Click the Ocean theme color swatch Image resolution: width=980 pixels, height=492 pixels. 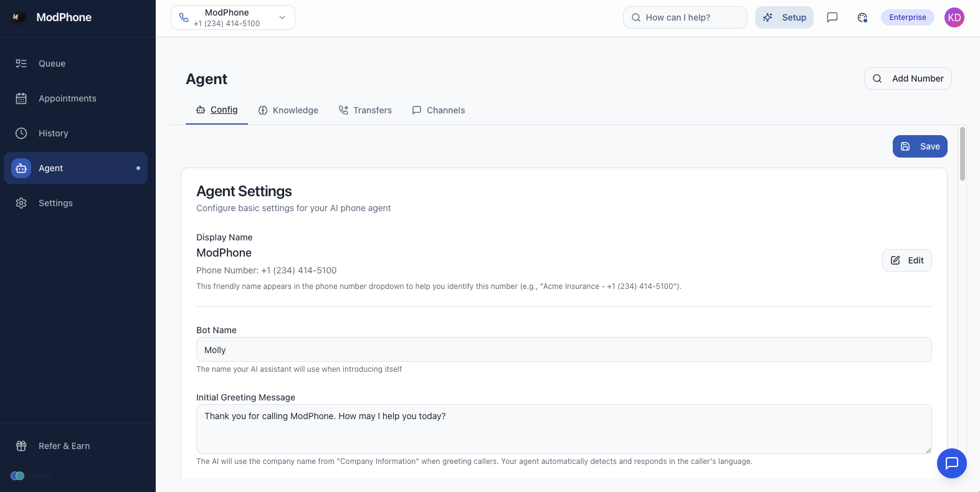pos(17,476)
